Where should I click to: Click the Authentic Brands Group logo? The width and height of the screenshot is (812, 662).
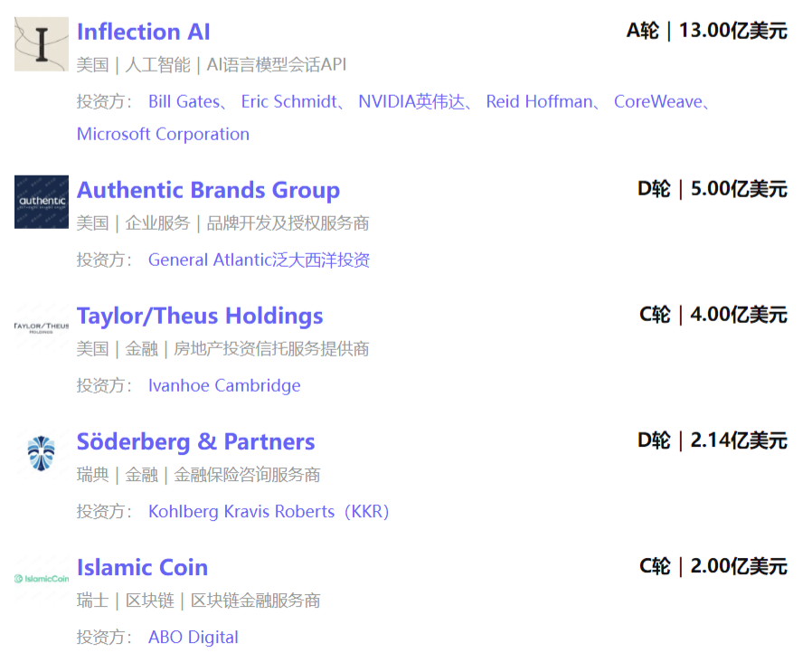42,202
